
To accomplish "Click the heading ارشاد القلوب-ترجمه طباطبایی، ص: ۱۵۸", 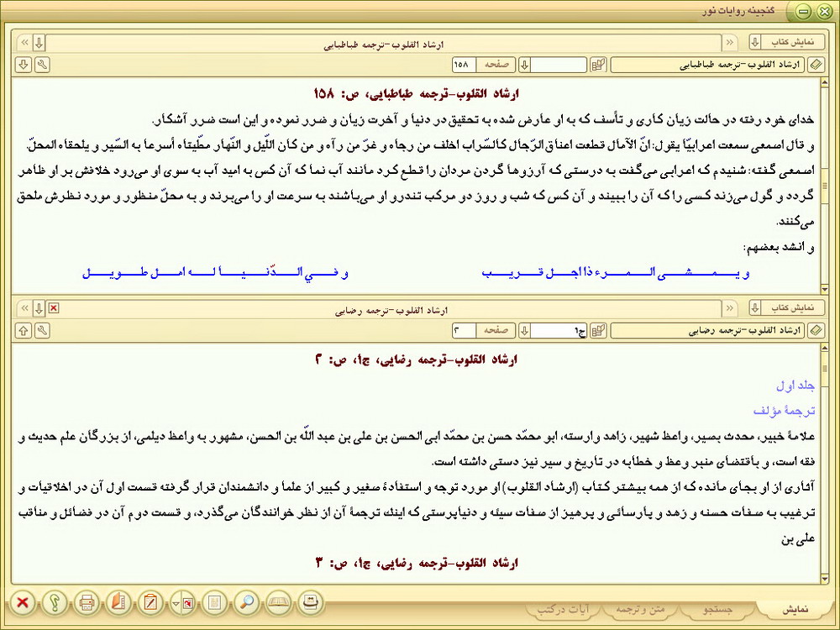I will click(417, 94).
